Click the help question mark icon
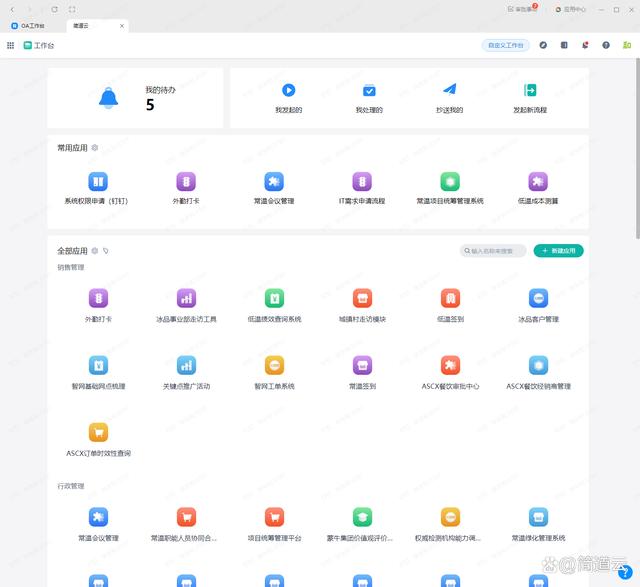 tap(606, 45)
